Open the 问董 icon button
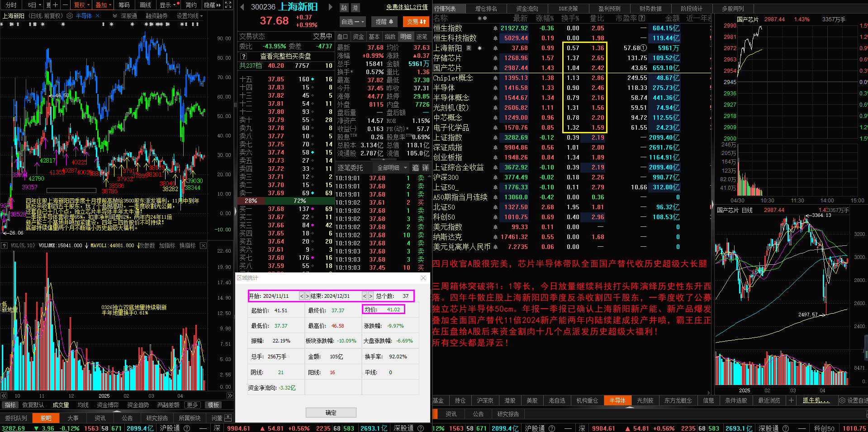Viewport: 868px width, 432px height. coord(220,418)
